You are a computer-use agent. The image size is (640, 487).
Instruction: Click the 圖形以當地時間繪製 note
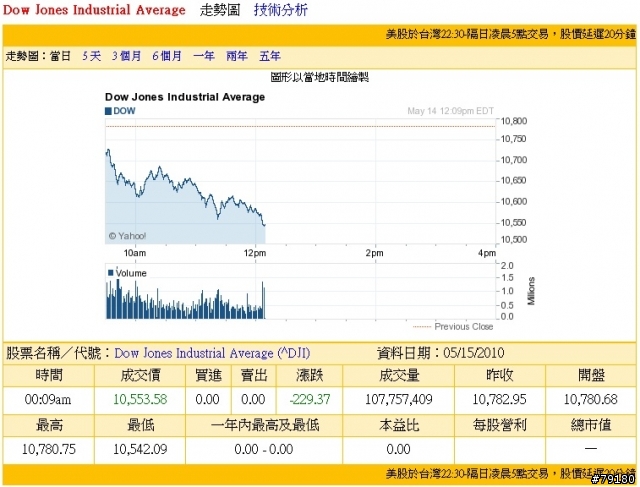click(x=320, y=77)
